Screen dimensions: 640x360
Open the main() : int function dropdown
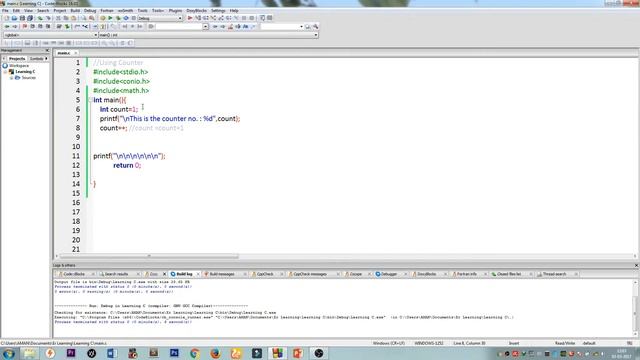point(209,35)
